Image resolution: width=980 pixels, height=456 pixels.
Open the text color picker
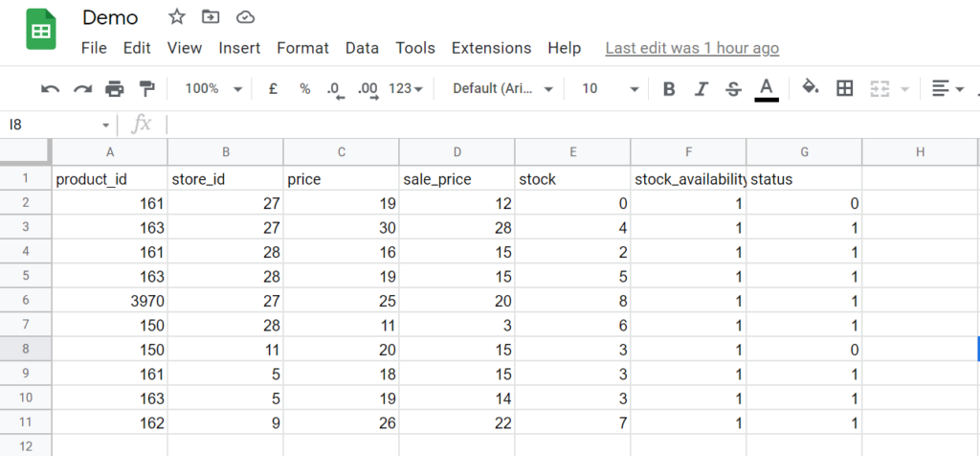point(767,89)
